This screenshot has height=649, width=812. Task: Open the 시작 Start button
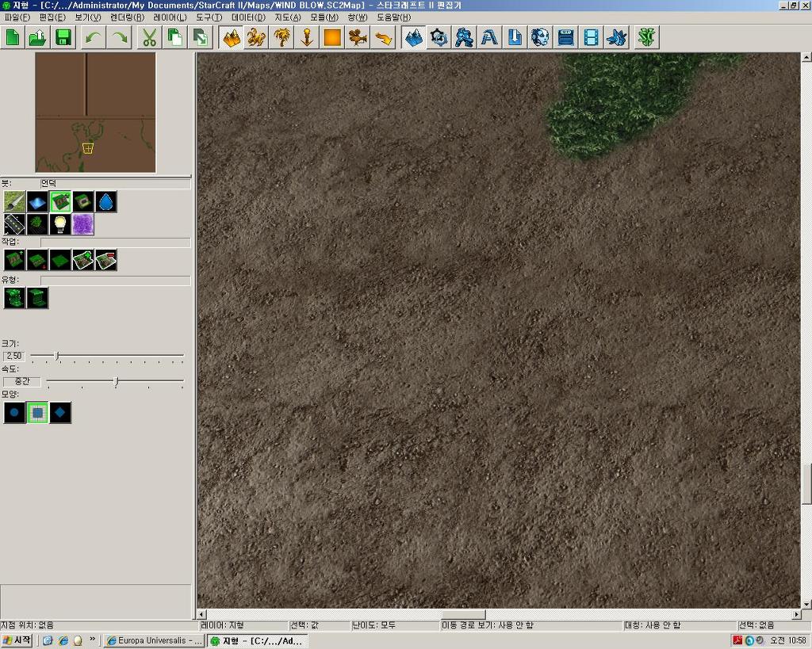click(x=17, y=641)
